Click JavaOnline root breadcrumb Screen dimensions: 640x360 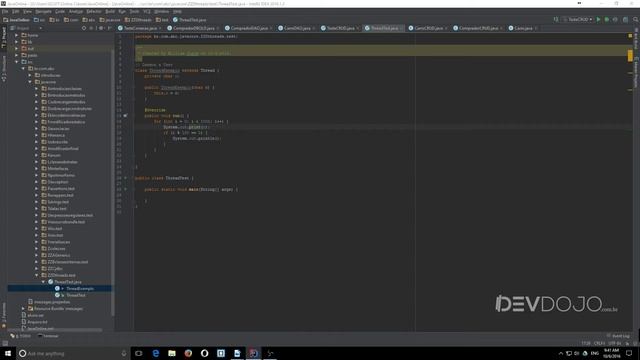tap(17, 20)
